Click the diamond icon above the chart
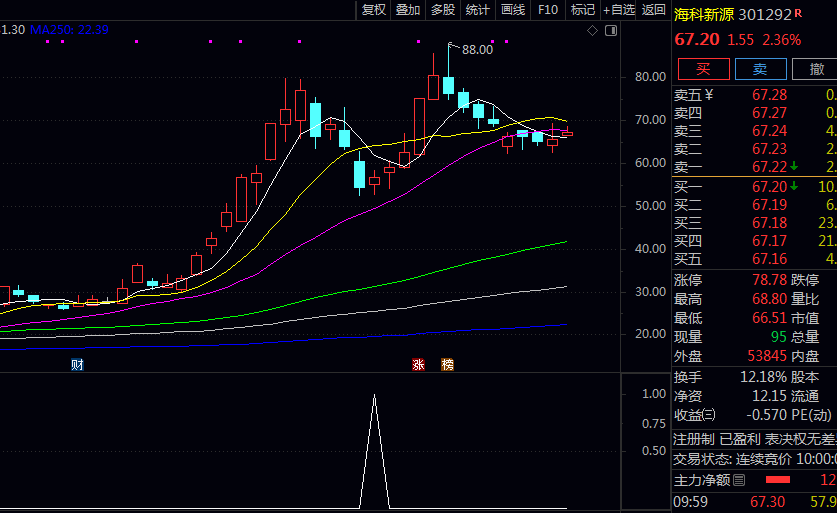Screen dimensions: 837x513 click(x=592, y=31)
